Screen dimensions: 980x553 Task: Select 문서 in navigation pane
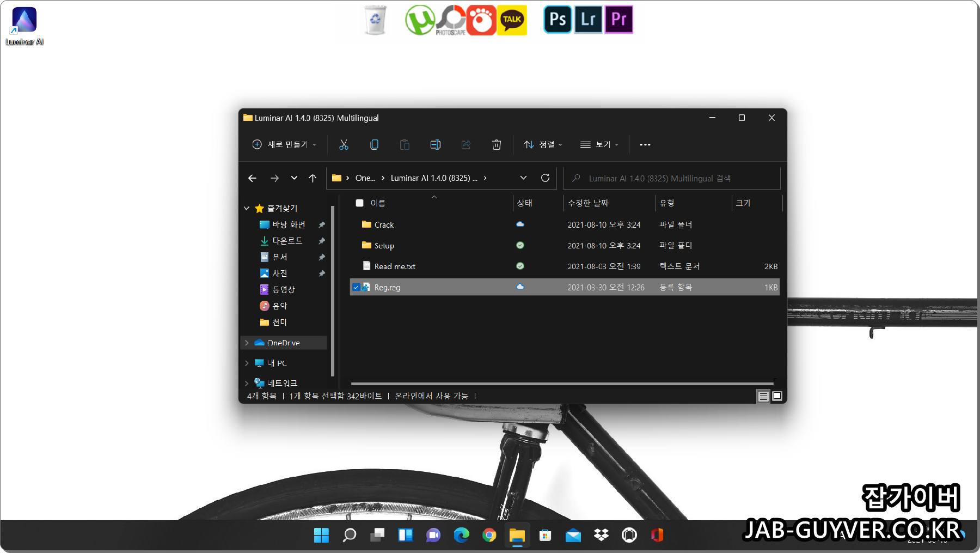pyautogui.click(x=279, y=257)
